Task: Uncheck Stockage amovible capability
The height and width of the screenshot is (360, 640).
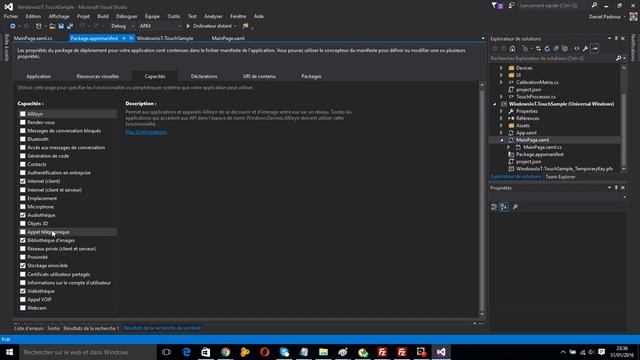Action: coord(23,266)
